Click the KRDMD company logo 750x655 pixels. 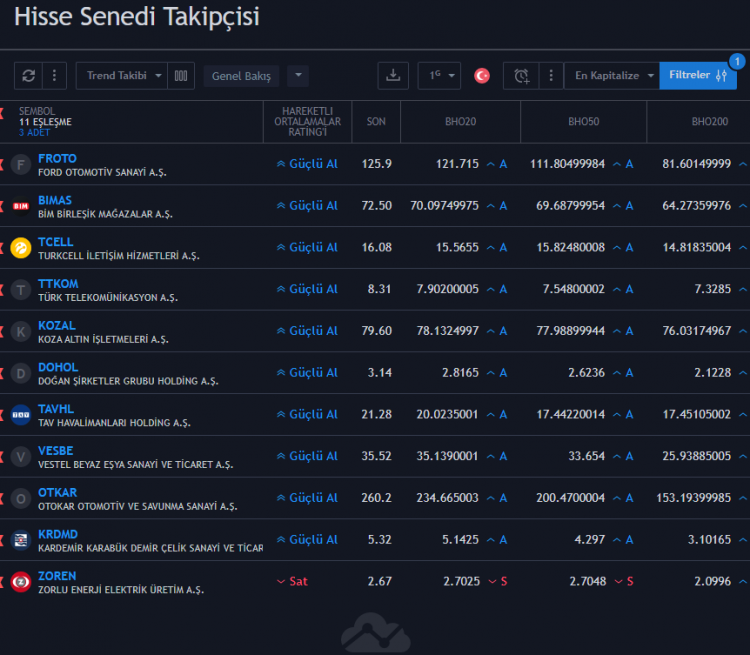[x=21, y=540]
